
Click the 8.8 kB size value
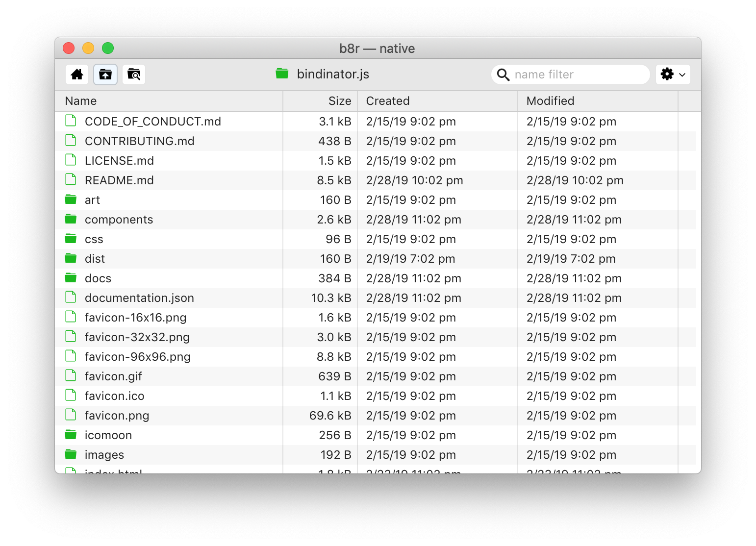[x=334, y=357]
